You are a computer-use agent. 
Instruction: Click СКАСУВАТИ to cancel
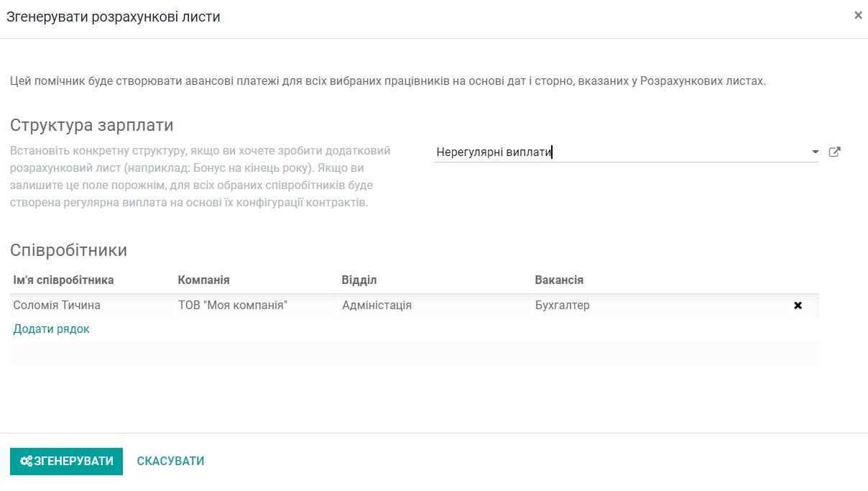click(170, 461)
